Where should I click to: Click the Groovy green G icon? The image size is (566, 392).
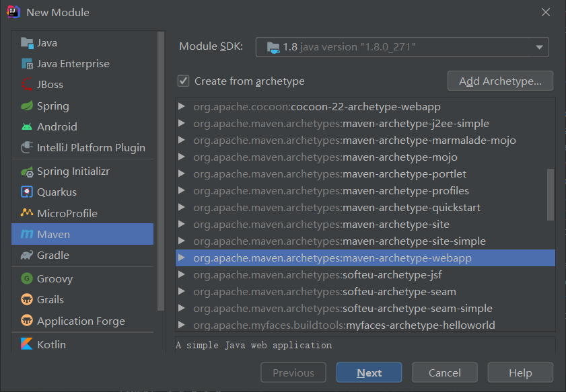27,278
